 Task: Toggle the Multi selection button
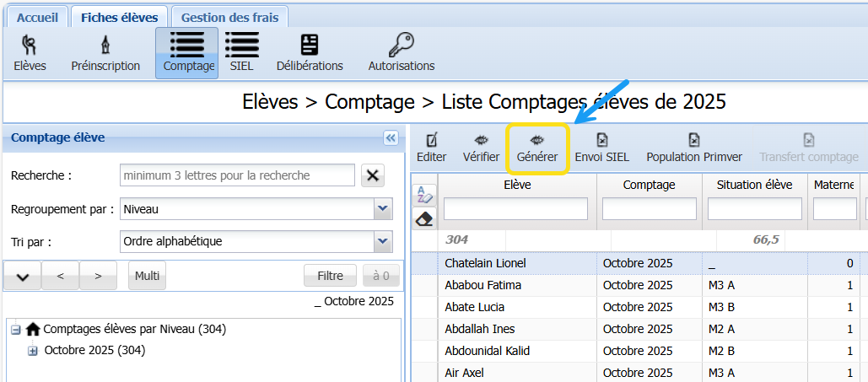148,276
